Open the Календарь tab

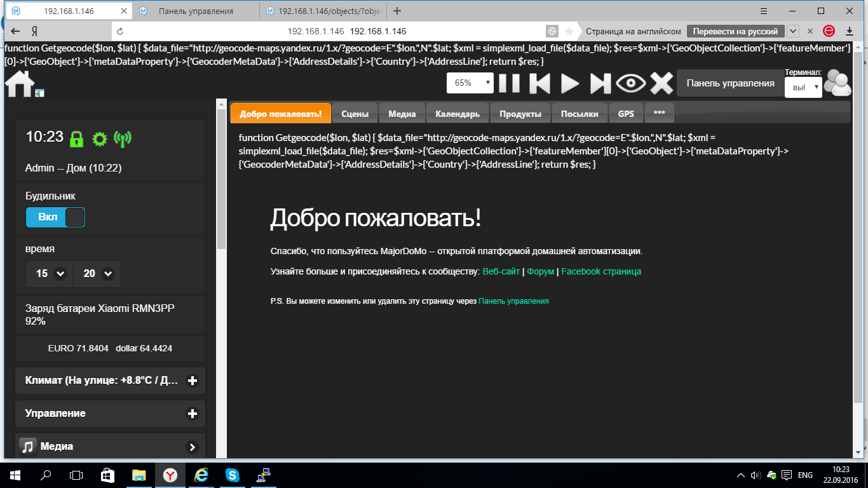point(458,114)
